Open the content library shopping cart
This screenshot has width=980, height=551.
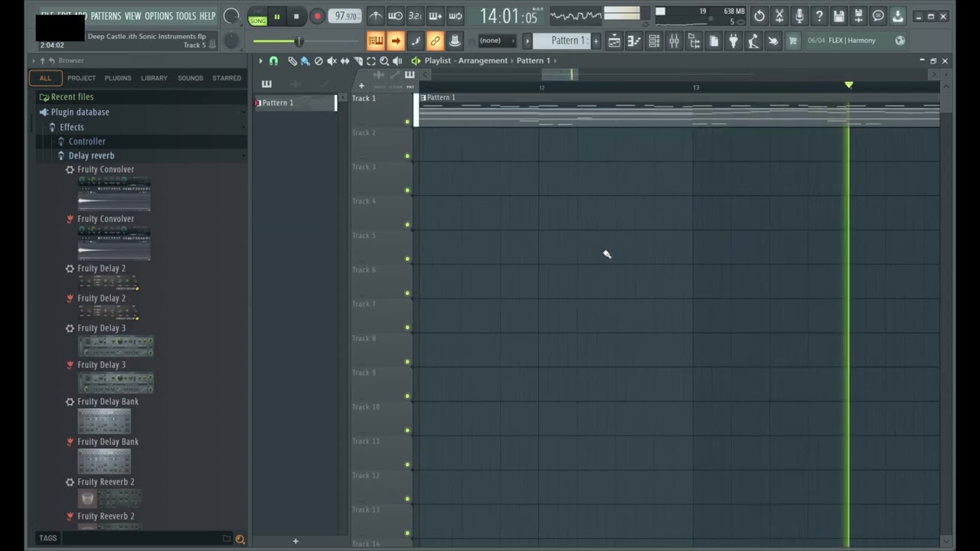click(x=793, y=41)
